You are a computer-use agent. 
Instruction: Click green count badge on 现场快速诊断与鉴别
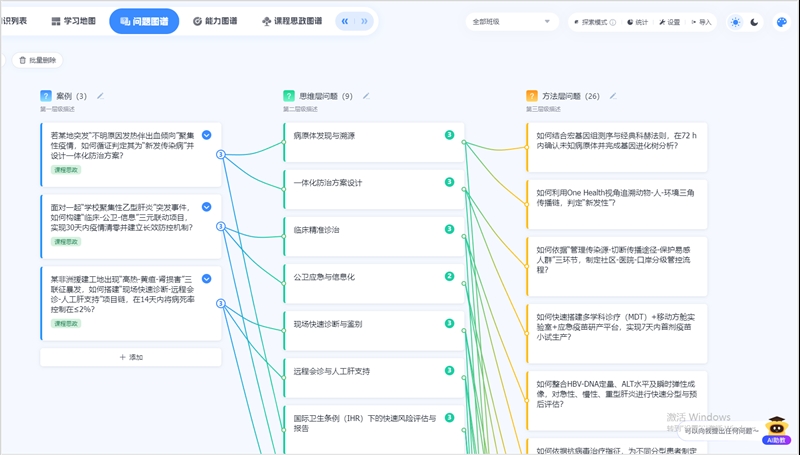click(449, 323)
